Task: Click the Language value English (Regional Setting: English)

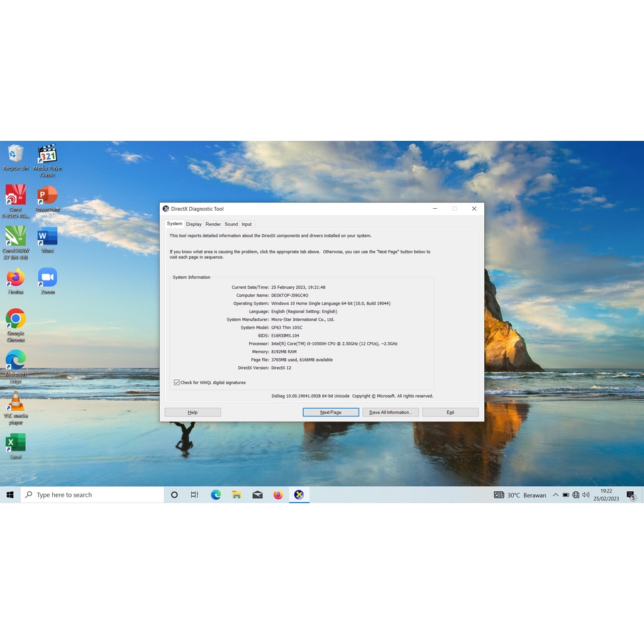Action: point(304,312)
